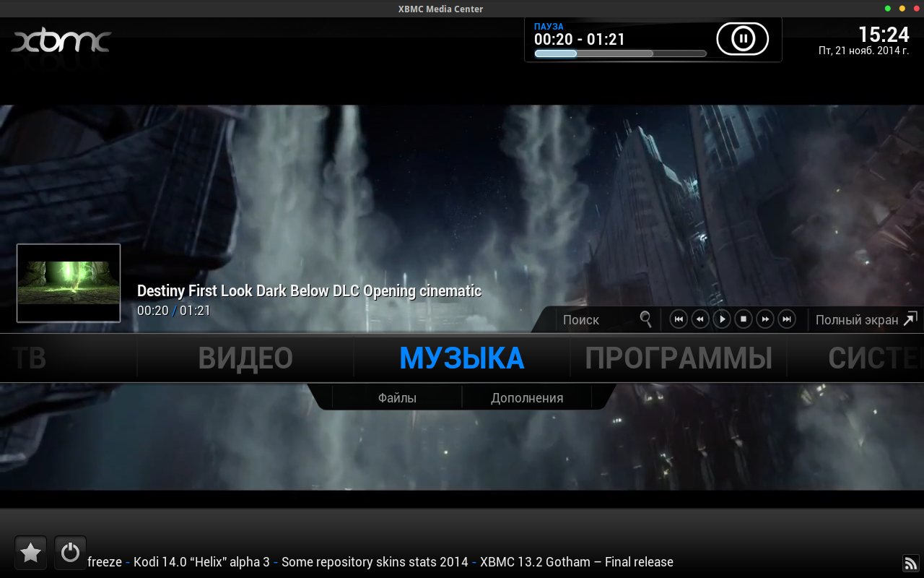
Task: Skip to previous track button
Action: click(x=679, y=319)
